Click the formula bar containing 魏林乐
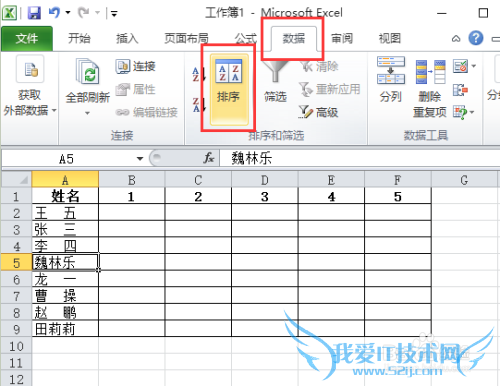 (x=360, y=158)
